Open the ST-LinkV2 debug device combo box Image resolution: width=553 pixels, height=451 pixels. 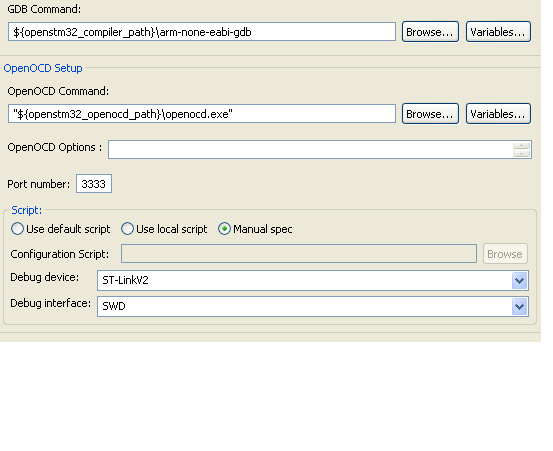click(312, 281)
